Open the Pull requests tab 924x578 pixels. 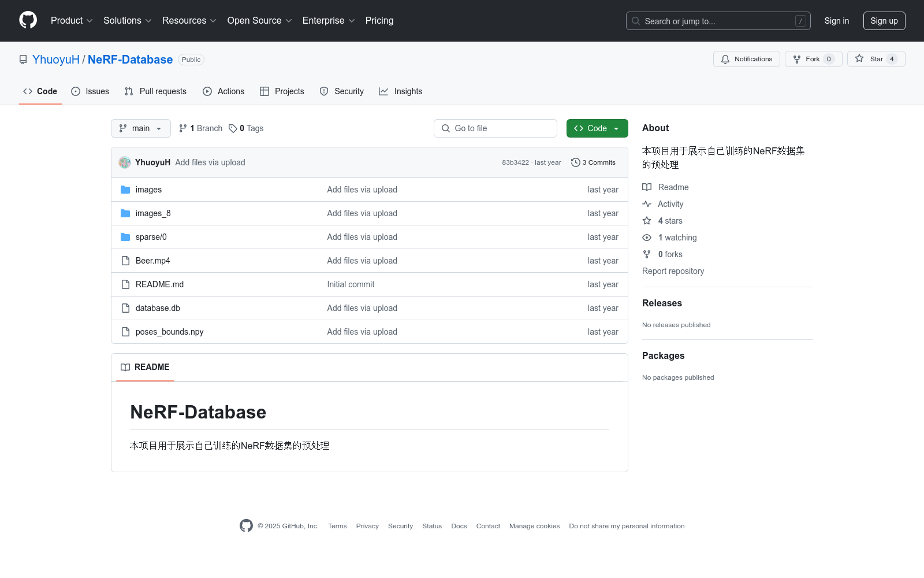coord(155,91)
